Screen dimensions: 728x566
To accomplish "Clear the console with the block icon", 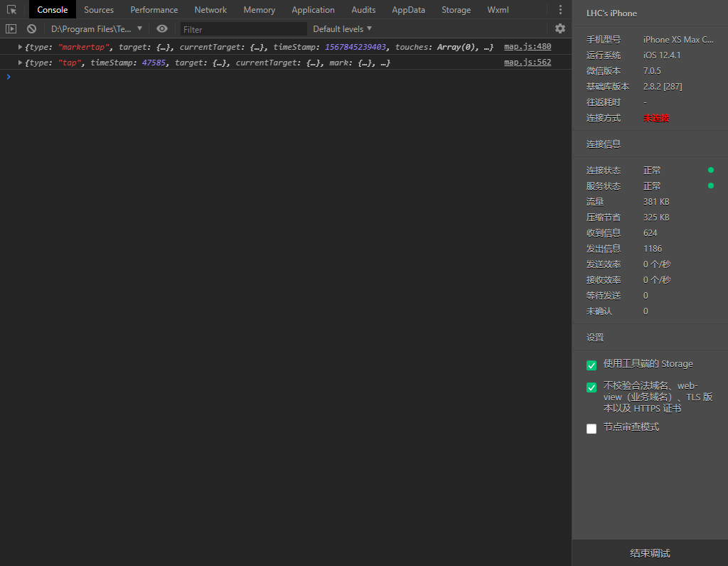I will click(x=31, y=29).
